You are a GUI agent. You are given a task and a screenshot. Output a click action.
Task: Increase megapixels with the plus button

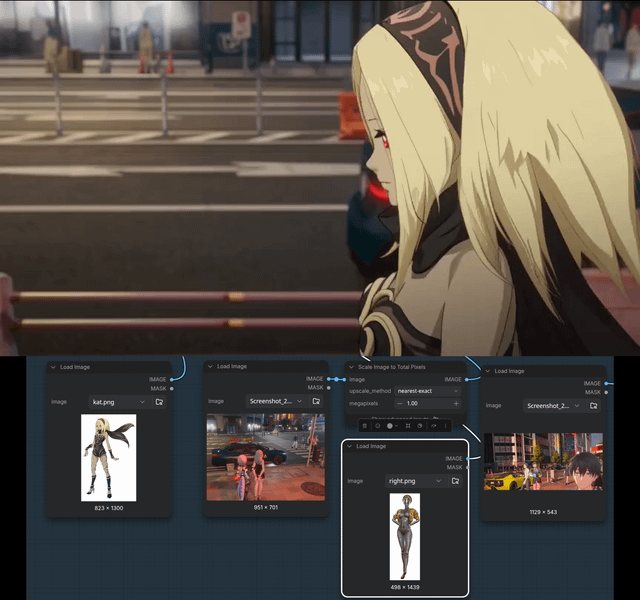(456, 403)
